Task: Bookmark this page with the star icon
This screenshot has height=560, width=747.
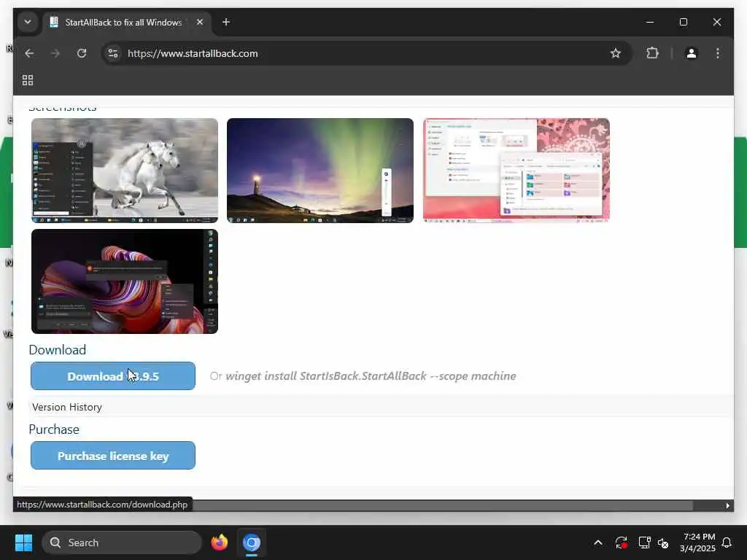Action: [x=616, y=53]
